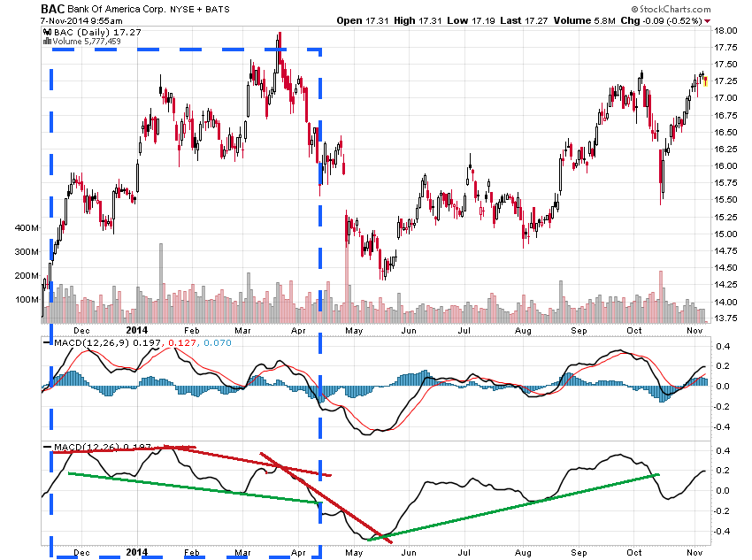Click the 400M volume axis label
Screen dimensions: 752x560
pos(27,227)
